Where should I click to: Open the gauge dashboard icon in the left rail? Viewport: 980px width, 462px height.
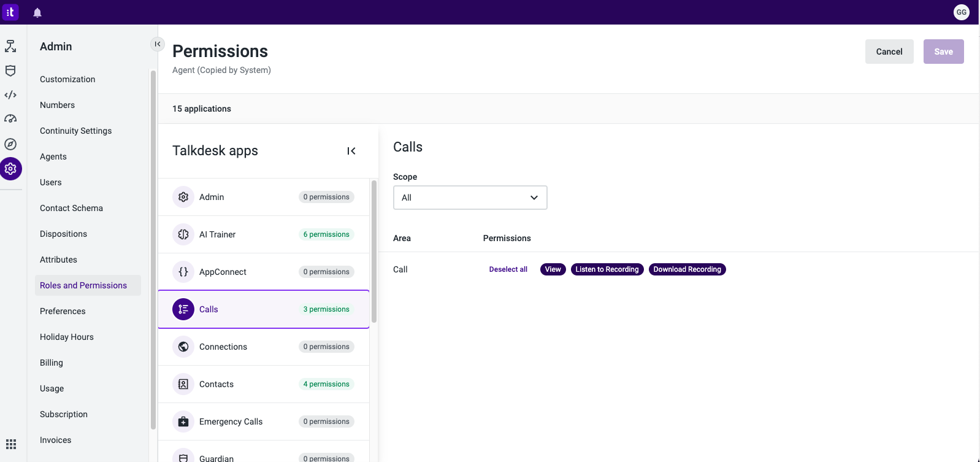pos(10,119)
